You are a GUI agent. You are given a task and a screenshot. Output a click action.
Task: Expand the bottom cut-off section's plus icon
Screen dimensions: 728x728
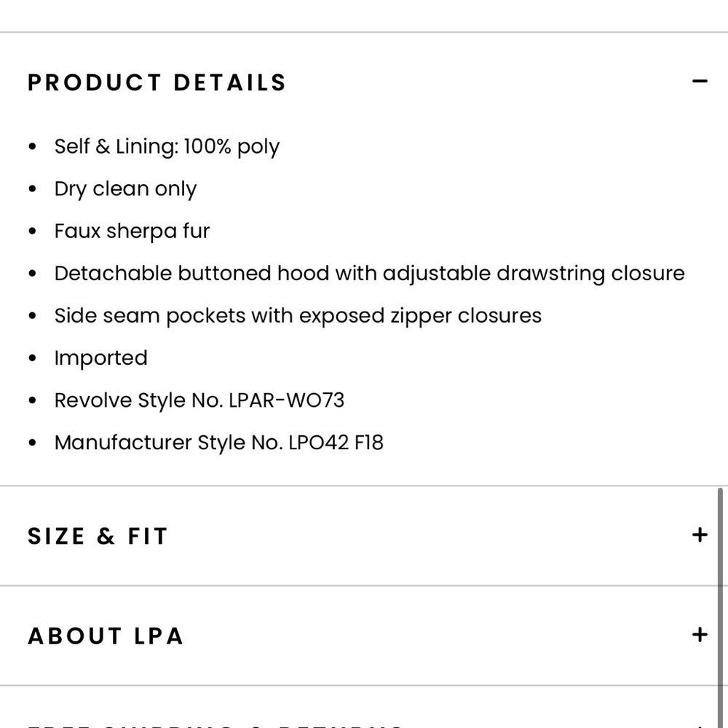point(700,725)
